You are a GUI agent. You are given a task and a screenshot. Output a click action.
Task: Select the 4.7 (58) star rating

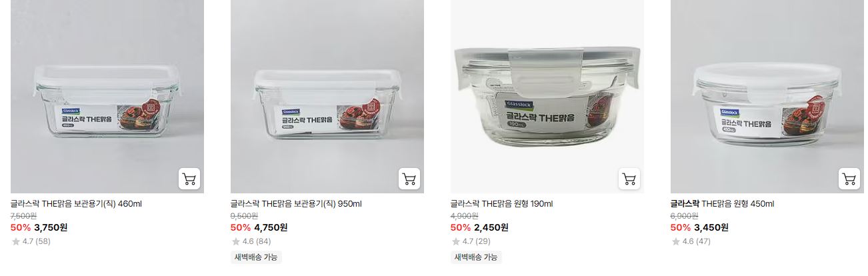coord(31,241)
